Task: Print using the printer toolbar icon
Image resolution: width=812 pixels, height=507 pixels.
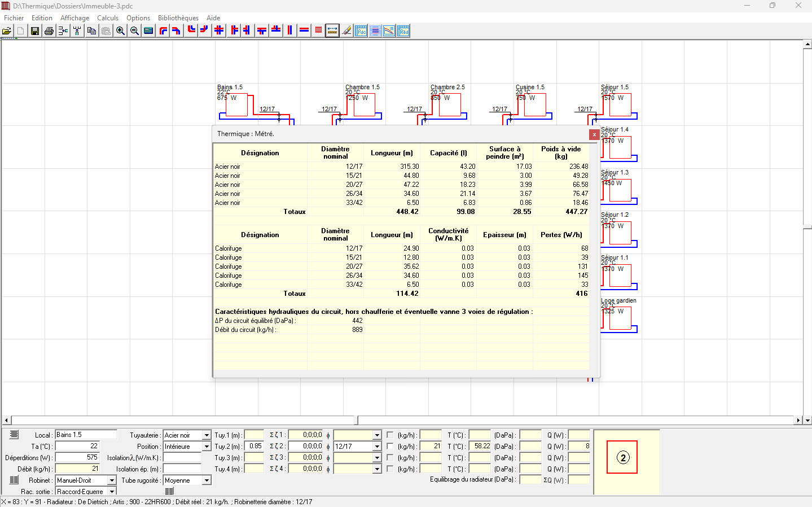Action: point(49,31)
